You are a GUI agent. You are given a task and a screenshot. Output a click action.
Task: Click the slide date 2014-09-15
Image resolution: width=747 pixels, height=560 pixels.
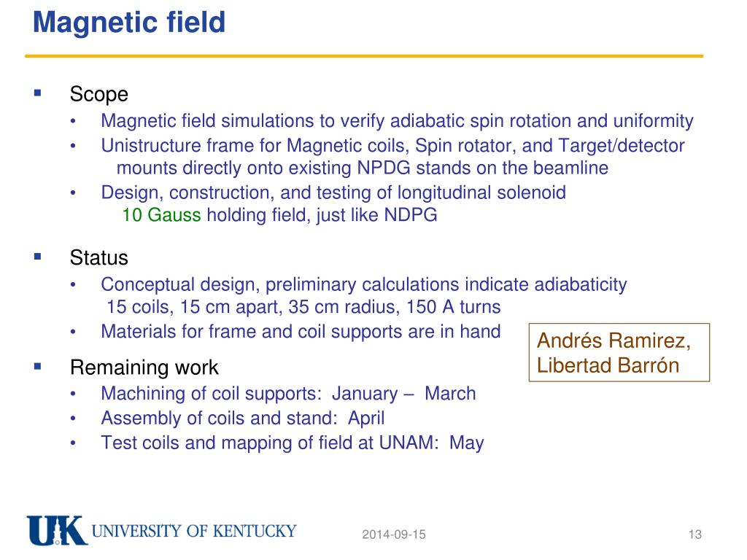[393, 534]
